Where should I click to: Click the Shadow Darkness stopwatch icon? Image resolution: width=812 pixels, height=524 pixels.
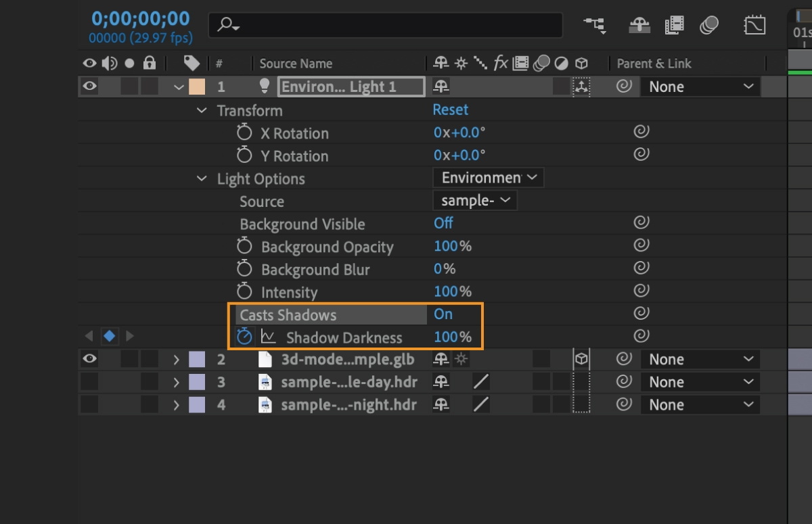244,336
